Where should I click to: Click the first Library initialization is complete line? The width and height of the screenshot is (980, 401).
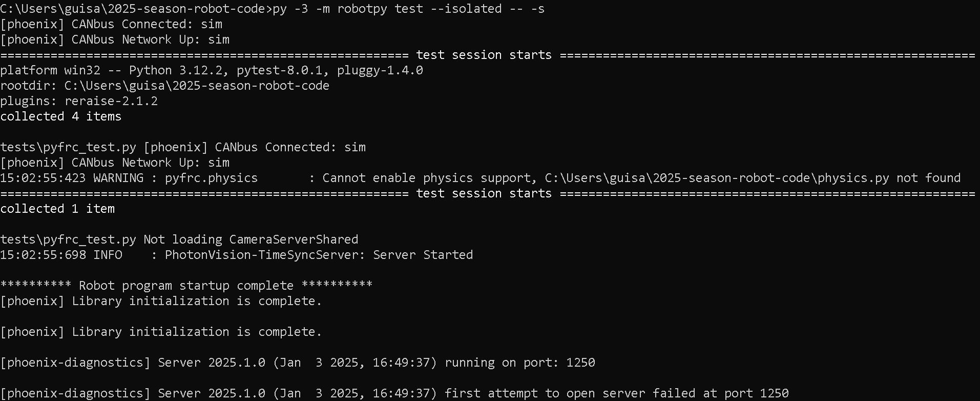pos(161,301)
